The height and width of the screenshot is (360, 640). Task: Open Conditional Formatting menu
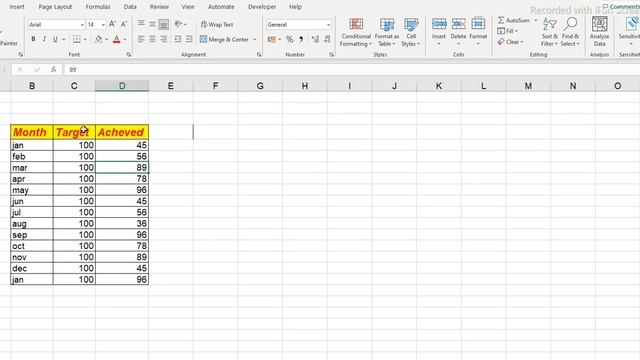pos(356,32)
